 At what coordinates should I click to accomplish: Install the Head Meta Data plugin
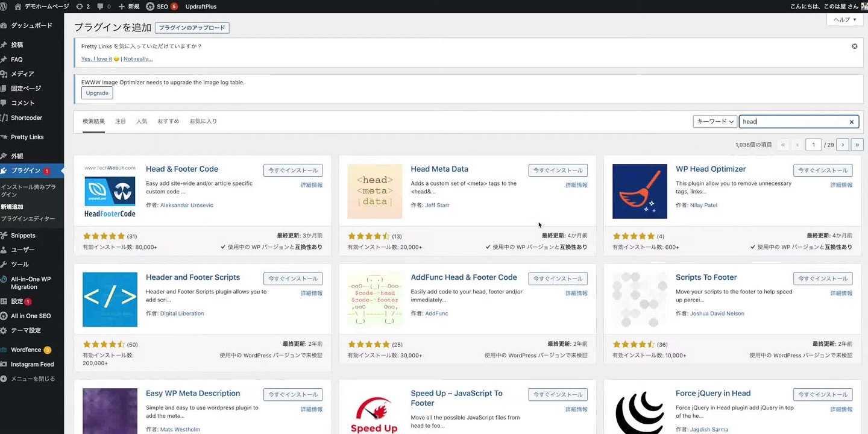pos(558,171)
